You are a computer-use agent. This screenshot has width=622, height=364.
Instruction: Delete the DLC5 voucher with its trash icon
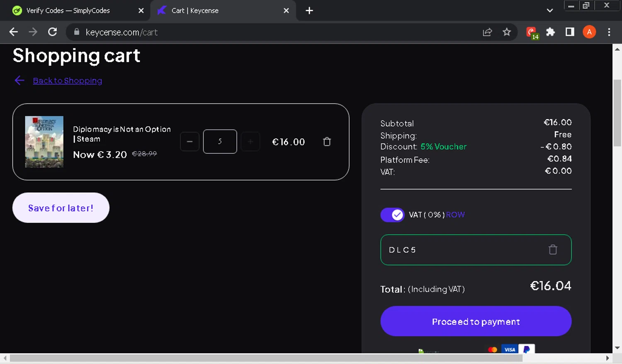pyautogui.click(x=553, y=250)
